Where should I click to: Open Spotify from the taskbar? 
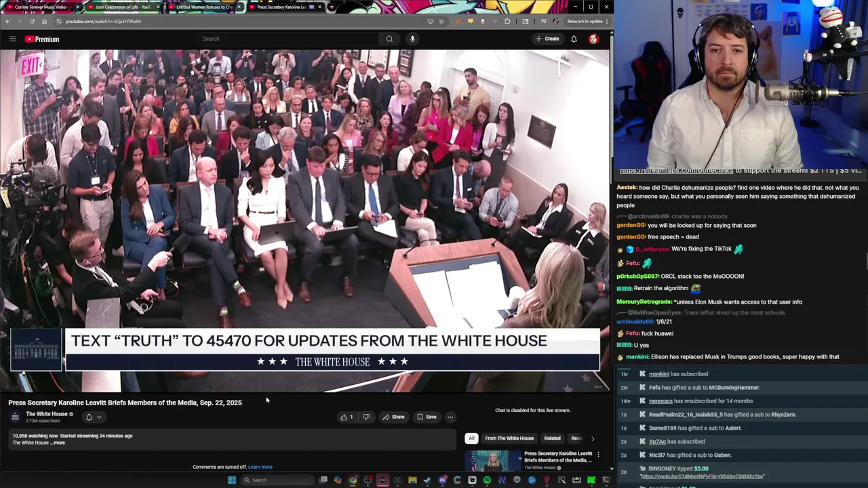pos(487,480)
